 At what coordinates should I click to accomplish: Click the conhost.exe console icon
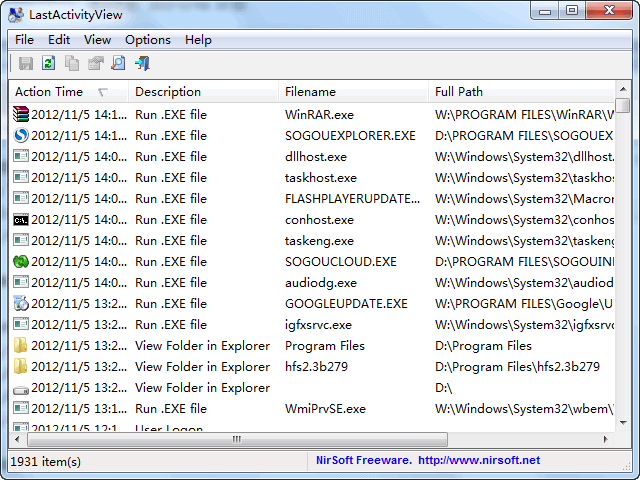tap(21, 220)
